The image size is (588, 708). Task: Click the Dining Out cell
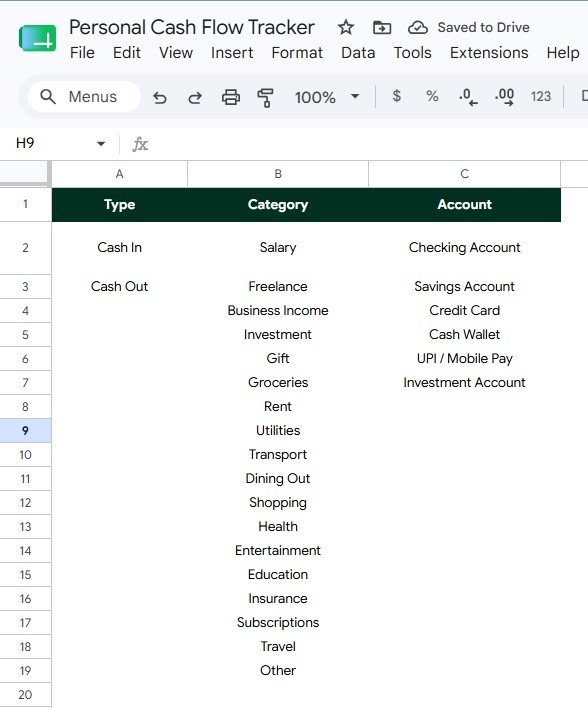278,478
